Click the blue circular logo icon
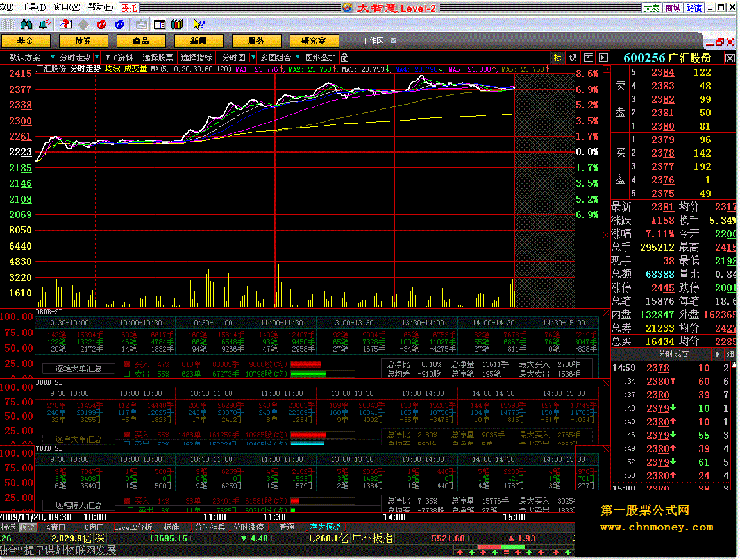This screenshot has height=560, width=740. click(x=120, y=24)
